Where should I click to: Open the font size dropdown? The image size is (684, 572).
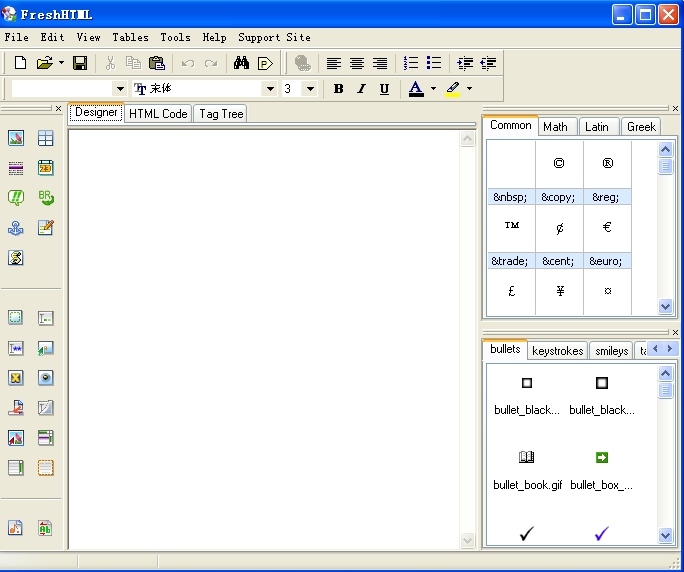tap(309, 89)
